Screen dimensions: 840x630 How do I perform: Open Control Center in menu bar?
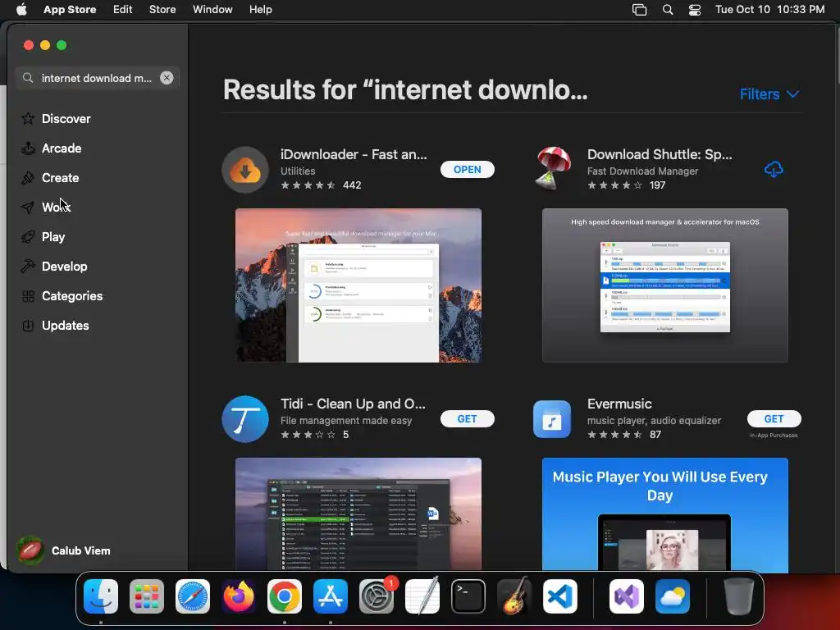pos(695,10)
